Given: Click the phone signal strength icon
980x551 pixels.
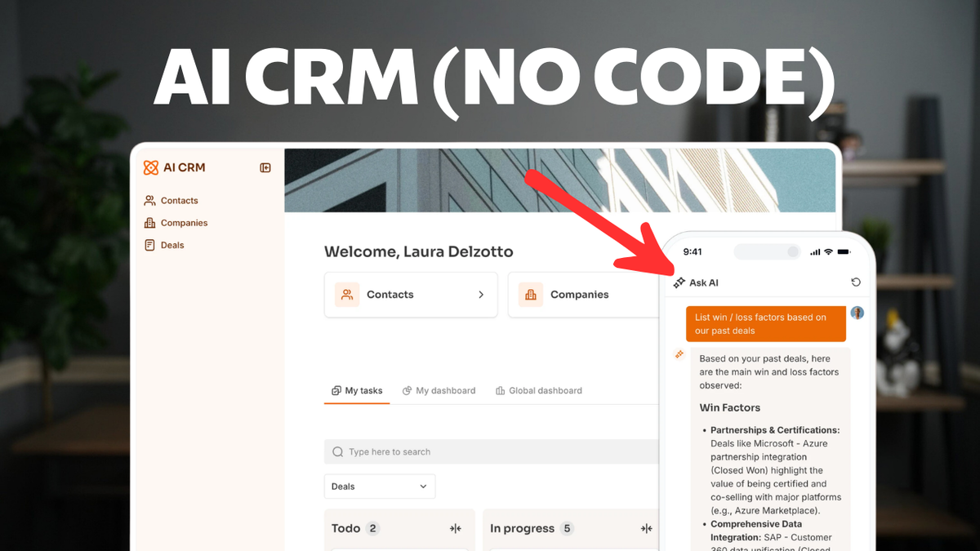Looking at the screenshot, I should click(814, 251).
